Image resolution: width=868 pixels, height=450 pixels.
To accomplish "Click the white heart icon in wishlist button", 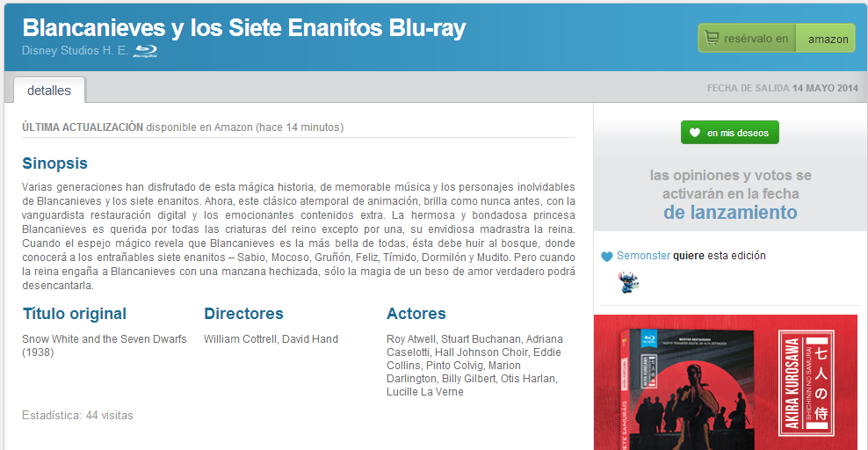I will tap(695, 133).
